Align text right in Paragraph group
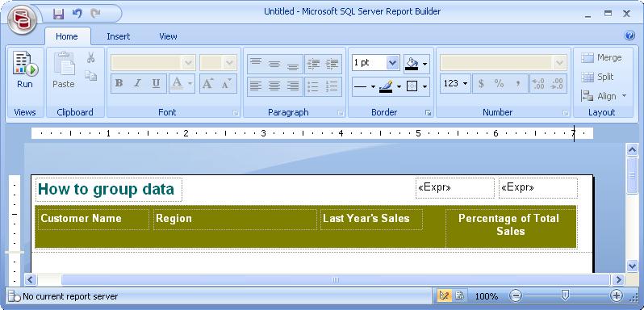The width and height of the screenshot is (644, 310). [293, 86]
